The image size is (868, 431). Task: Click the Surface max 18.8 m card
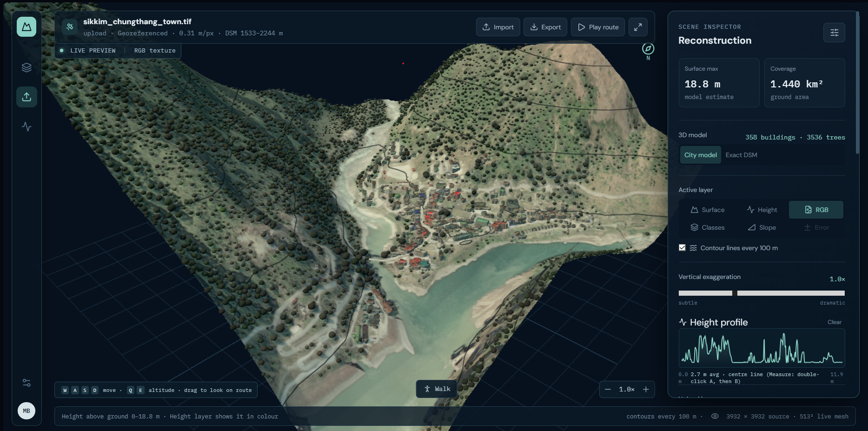(x=719, y=83)
